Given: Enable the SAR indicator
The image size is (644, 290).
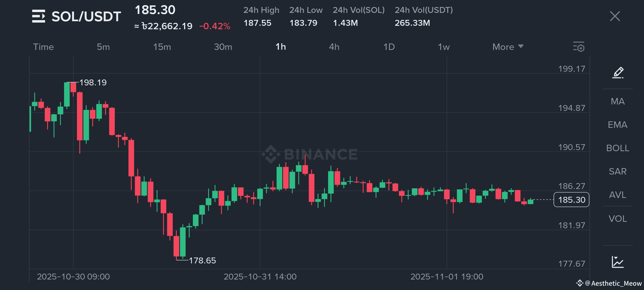Looking at the screenshot, I should pos(618,171).
